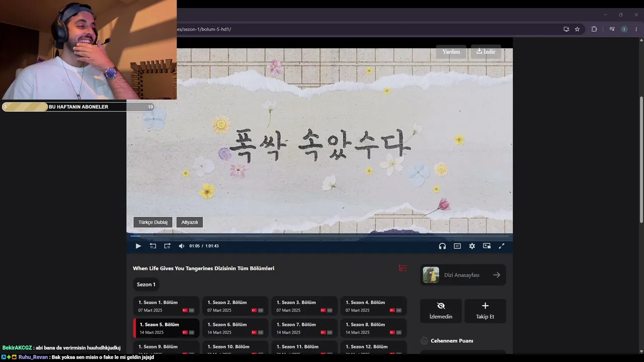Play the video in the player

click(138, 246)
